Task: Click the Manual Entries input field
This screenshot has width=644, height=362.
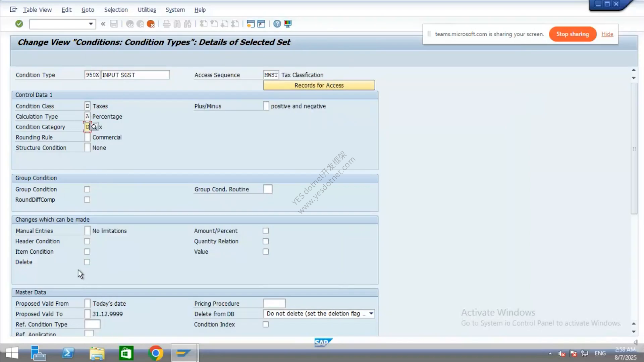Action: point(87,231)
